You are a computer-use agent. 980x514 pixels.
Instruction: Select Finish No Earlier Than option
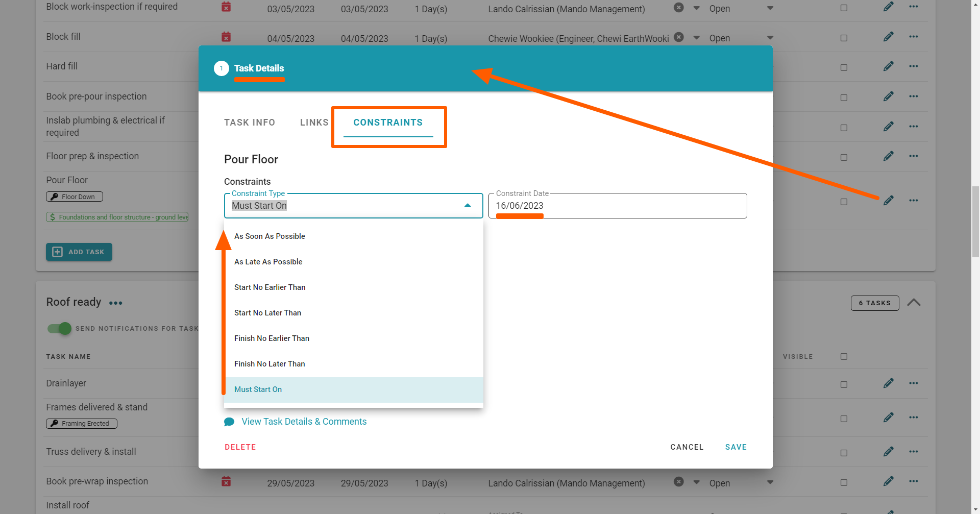[x=353, y=338]
